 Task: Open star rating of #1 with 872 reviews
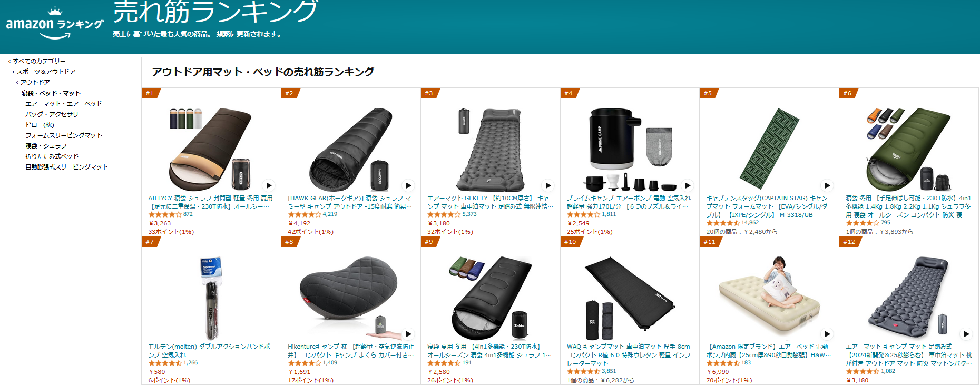165,214
